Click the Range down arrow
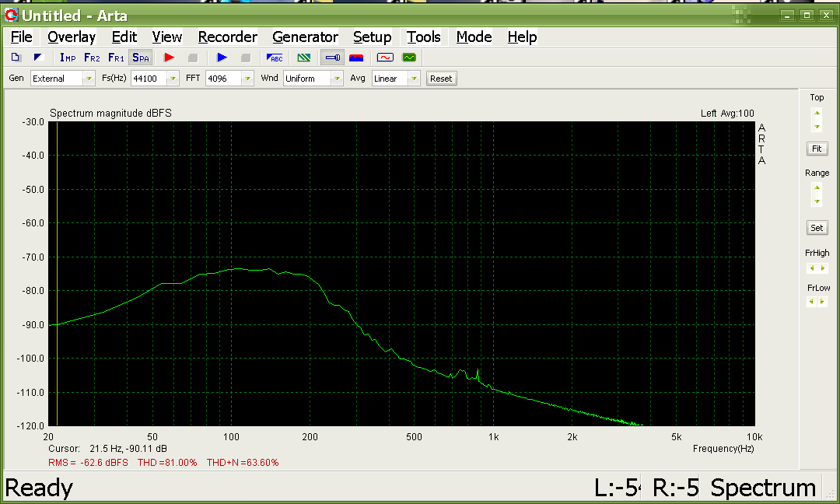This screenshot has width=840, height=504. coord(817,201)
